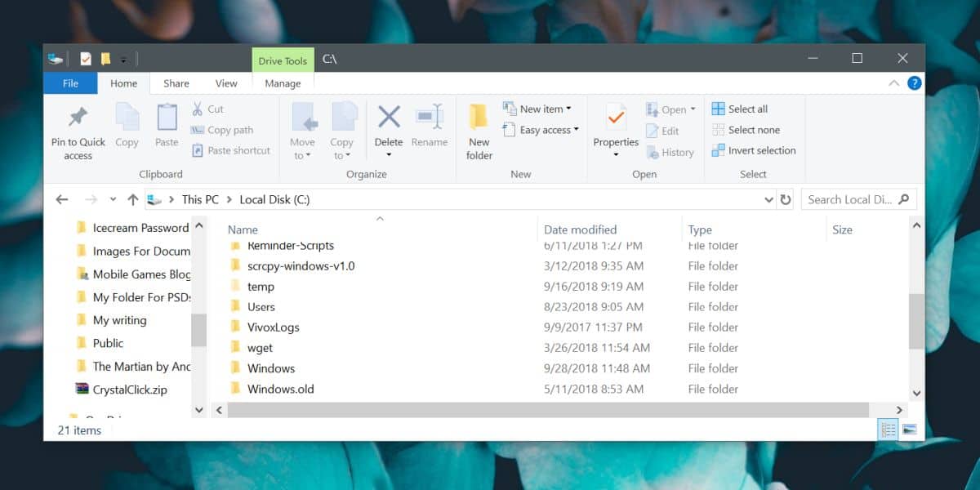
Task: Open the File menu tab
Action: point(70,83)
